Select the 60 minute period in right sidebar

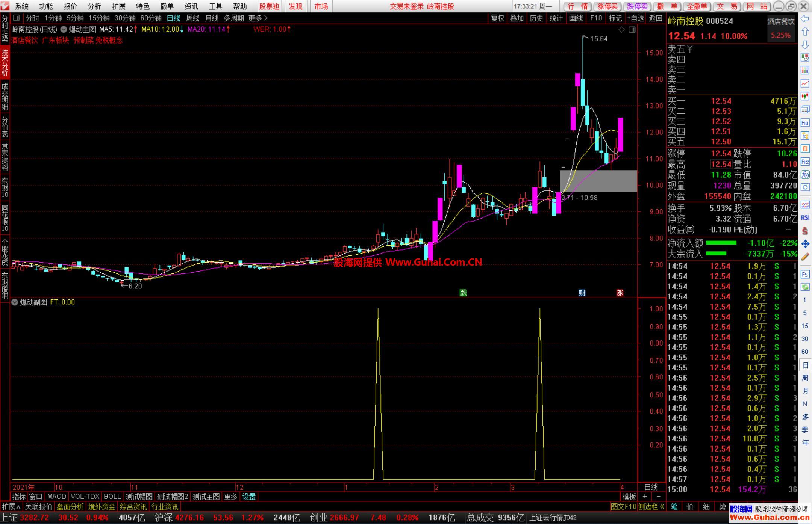[x=805, y=352]
